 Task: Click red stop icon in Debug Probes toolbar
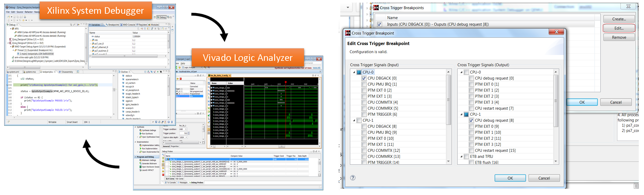click(163, 175)
